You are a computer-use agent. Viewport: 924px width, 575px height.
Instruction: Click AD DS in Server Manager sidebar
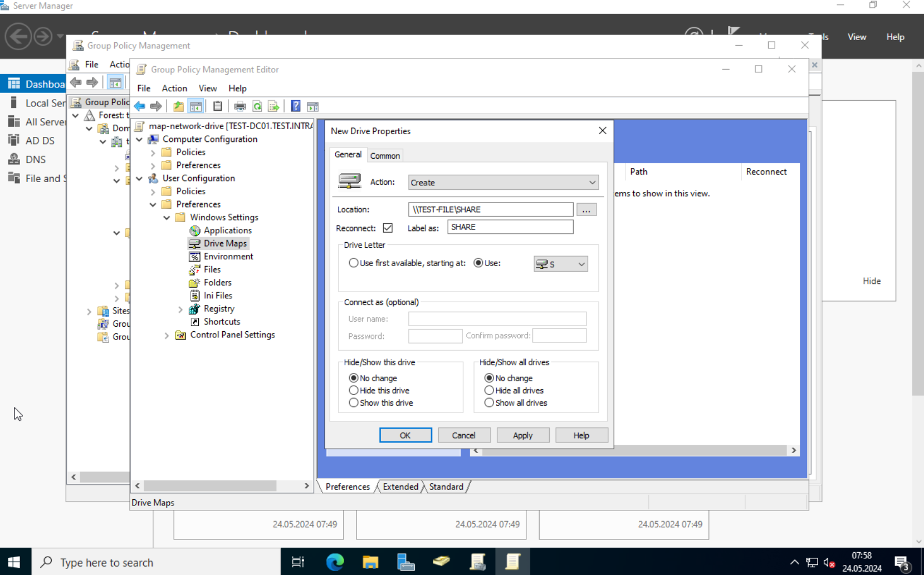[x=40, y=141]
